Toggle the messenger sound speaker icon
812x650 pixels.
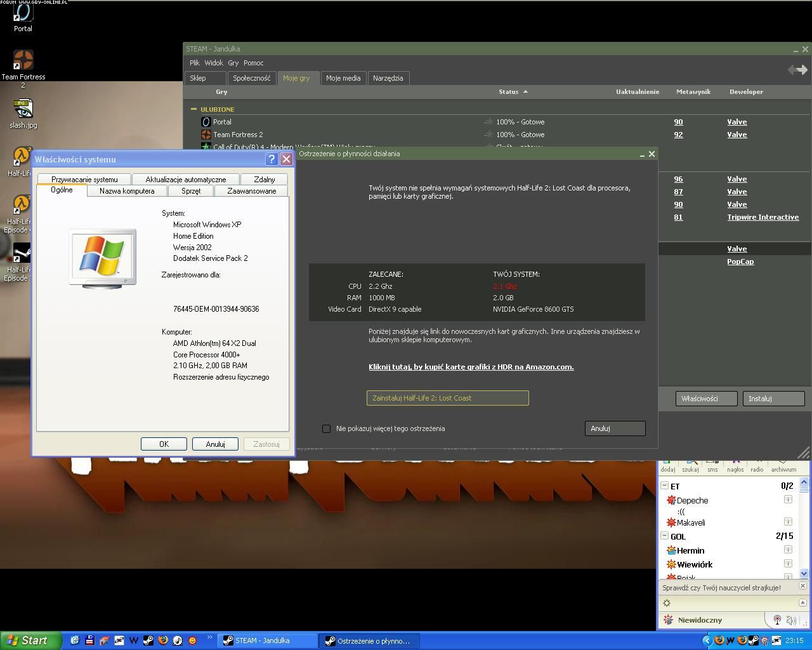791,620
